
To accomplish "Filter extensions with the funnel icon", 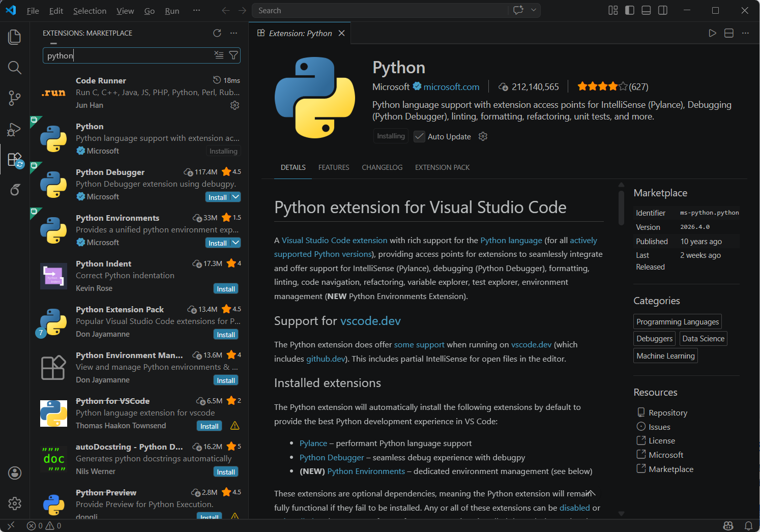I will pyautogui.click(x=233, y=55).
